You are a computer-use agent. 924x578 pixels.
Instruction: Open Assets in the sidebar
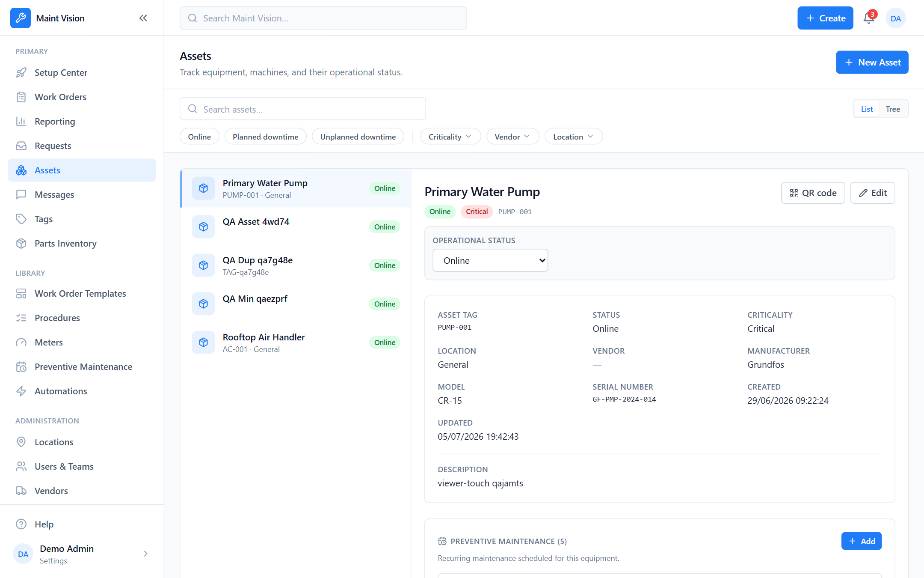82,170
